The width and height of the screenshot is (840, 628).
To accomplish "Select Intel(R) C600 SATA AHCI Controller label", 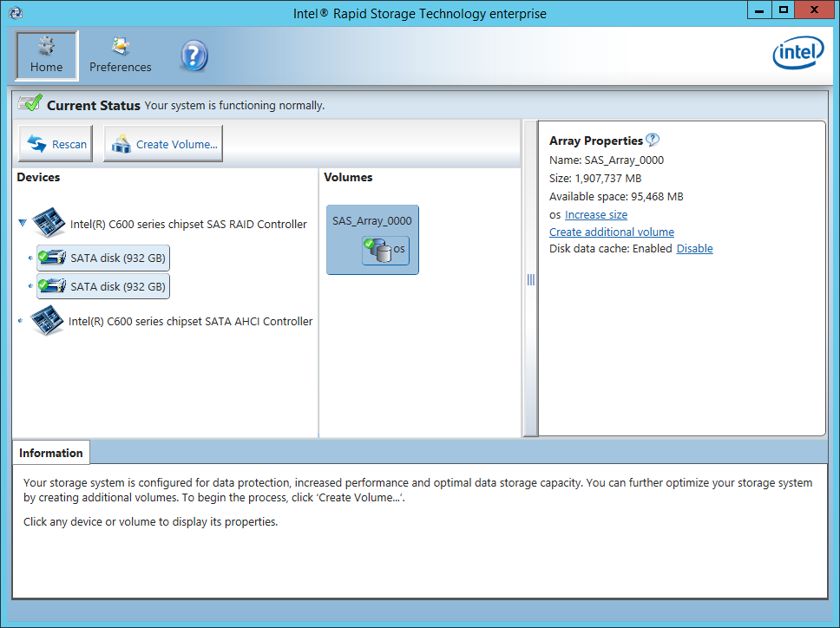I will (x=191, y=321).
